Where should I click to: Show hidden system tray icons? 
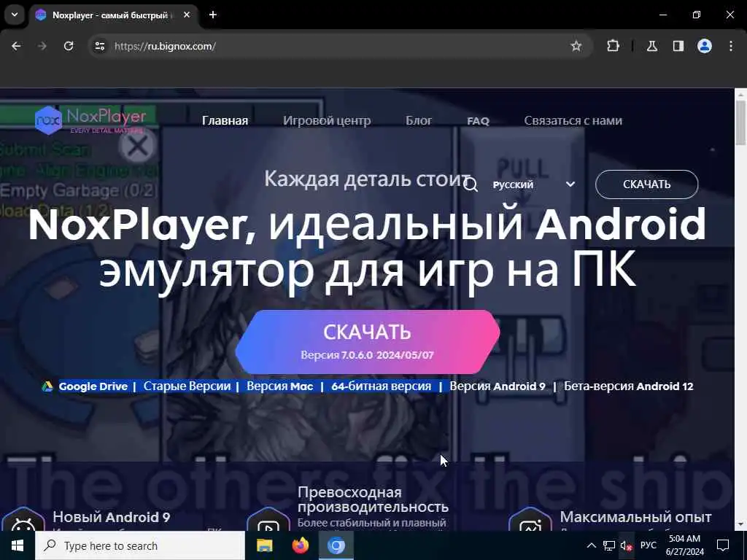coord(591,545)
